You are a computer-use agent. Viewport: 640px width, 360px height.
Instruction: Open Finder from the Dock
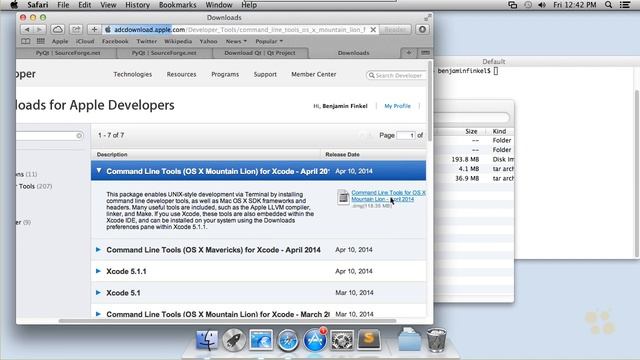click(207, 340)
